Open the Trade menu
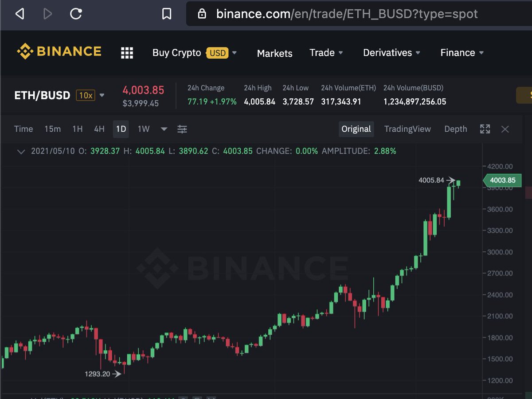This screenshot has height=399, width=532. [x=322, y=53]
